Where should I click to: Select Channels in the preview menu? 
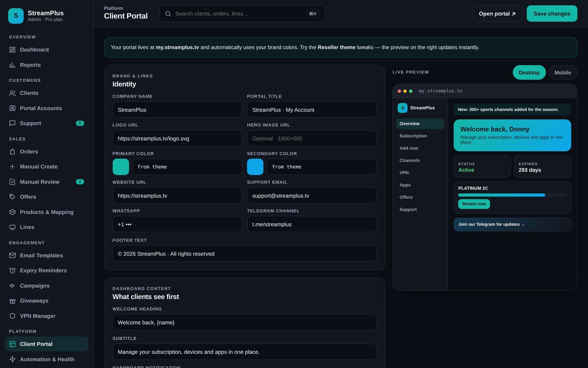tap(420, 160)
